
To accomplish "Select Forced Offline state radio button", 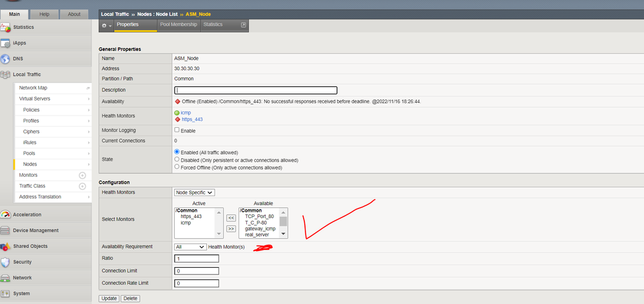I will coord(177,167).
